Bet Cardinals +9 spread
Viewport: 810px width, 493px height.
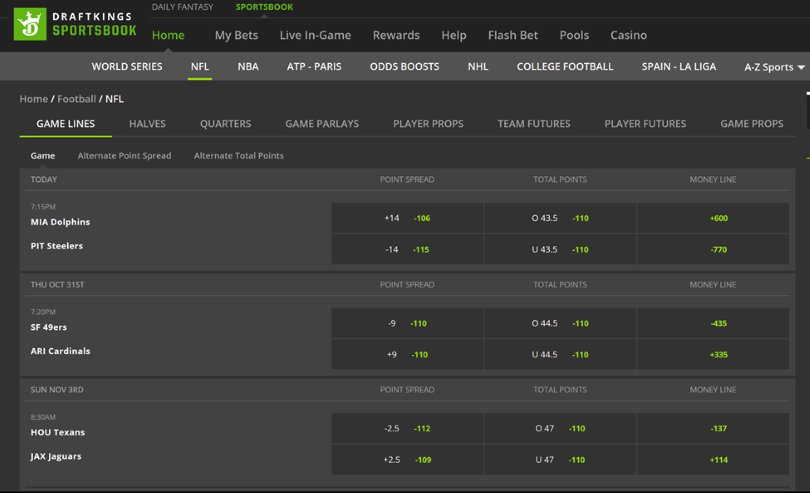pyautogui.click(x=407, y=355)
